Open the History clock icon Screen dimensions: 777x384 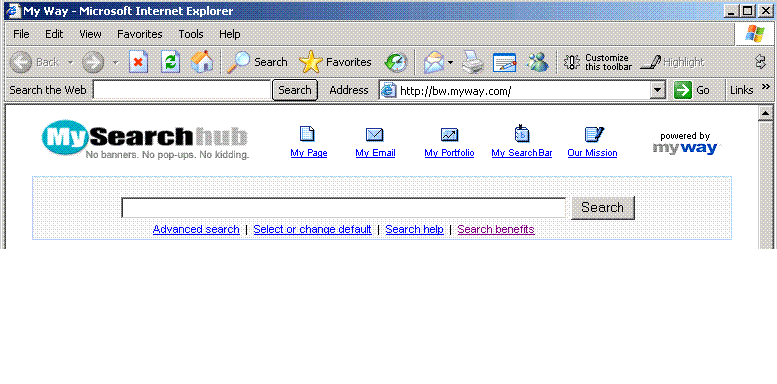(396, 62)
